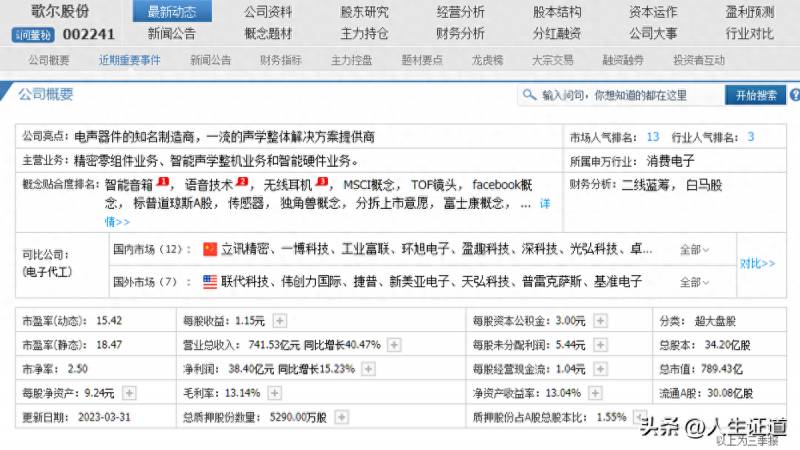Click the 语音技术 concept
The image size is (800, 450).
click(x=209, y=185)
